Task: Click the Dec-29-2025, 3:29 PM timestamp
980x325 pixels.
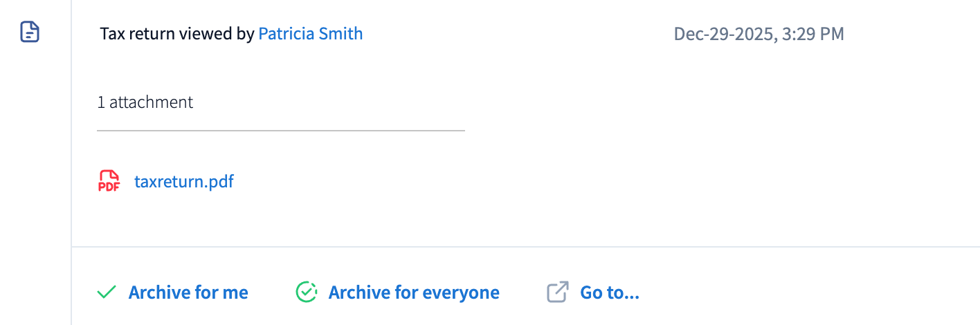Action: click(759, 34)
